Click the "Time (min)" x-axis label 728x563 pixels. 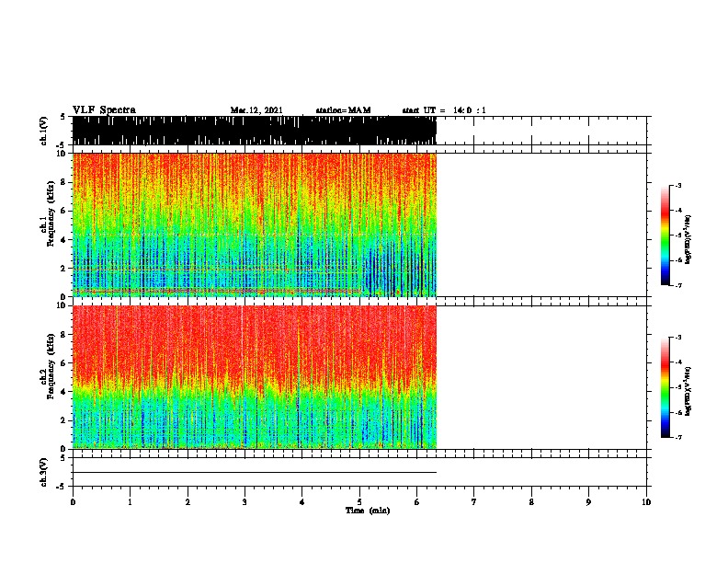tap(368, 511)
